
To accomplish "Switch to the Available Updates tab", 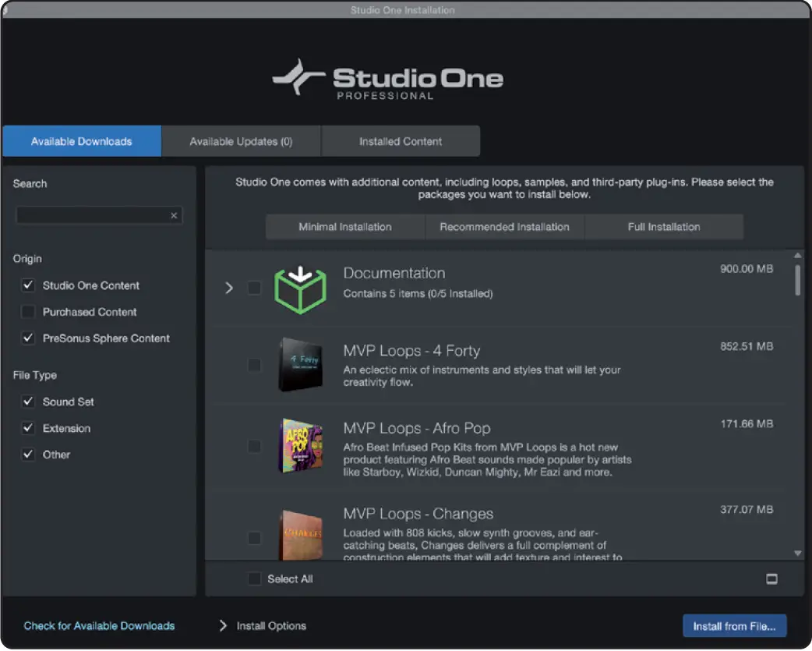I will point(241,140).
